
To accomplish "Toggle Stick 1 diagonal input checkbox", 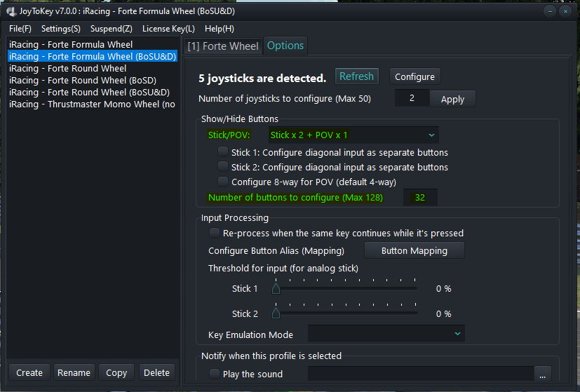I will [223, 152].
